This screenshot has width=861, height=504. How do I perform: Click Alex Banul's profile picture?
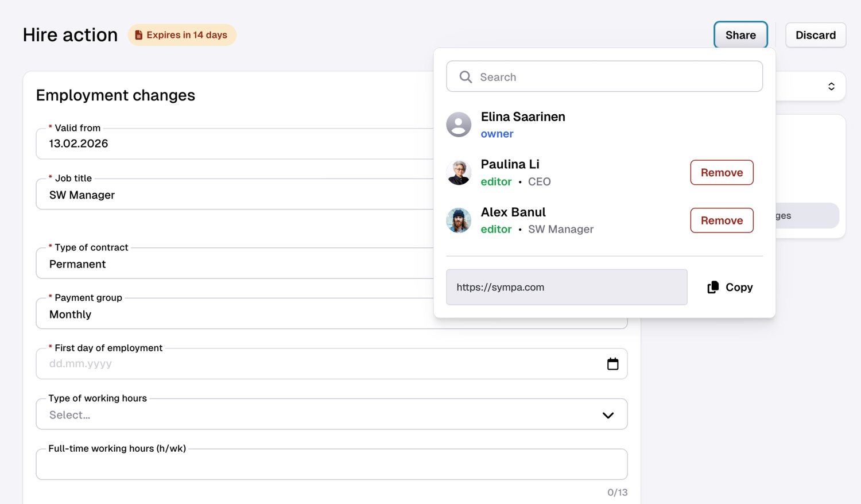[x=459, y=220]
